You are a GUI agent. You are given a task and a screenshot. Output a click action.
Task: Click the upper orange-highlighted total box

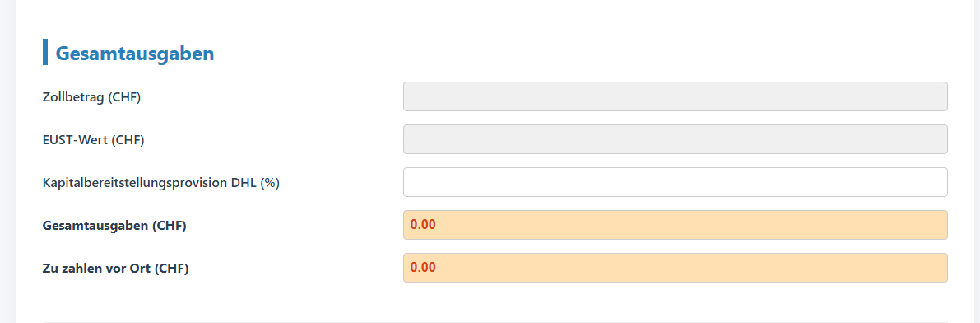pyautogui.click(x=675, y=225)
